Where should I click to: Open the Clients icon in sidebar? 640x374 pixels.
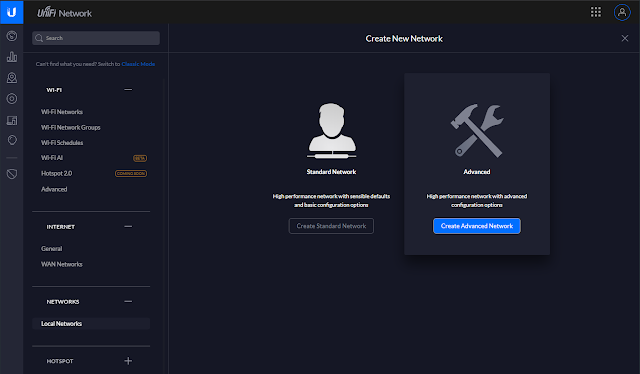pos(12,120)
